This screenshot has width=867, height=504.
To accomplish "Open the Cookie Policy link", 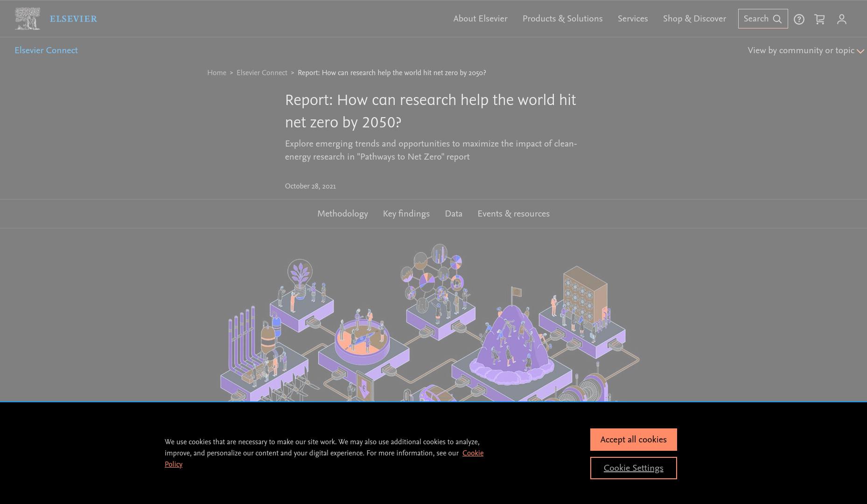I will [x=473, y=453].
